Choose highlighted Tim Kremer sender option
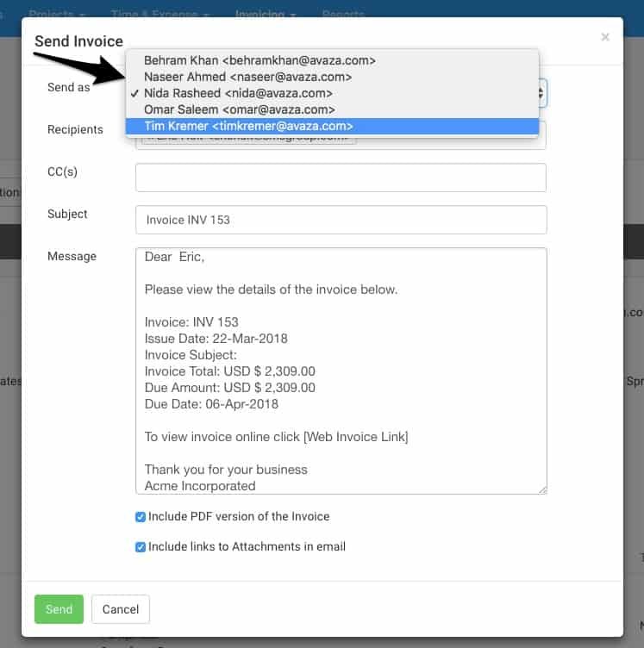 tap(249, 126)
